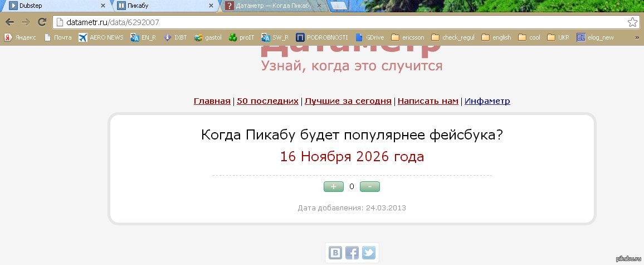This screenshot has width=644, height=265.
Task: Open the Яндекс bookmark
Action: pyautogui.click(x=20, y=37)
